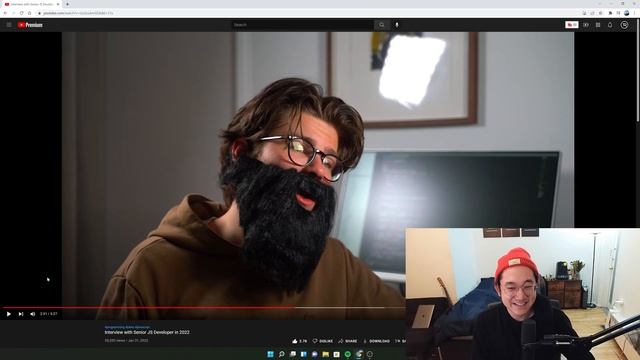Play the video with the play button

click(x=9, y=314)
